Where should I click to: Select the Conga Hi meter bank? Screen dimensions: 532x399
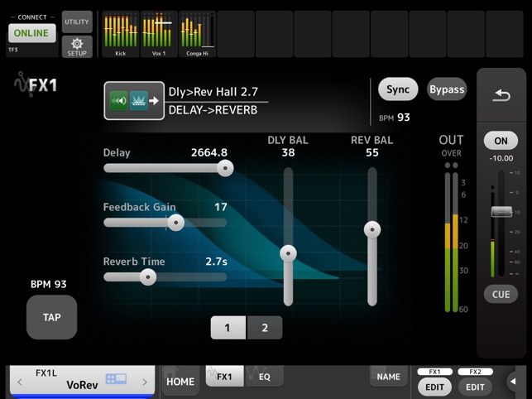(197, 34)
